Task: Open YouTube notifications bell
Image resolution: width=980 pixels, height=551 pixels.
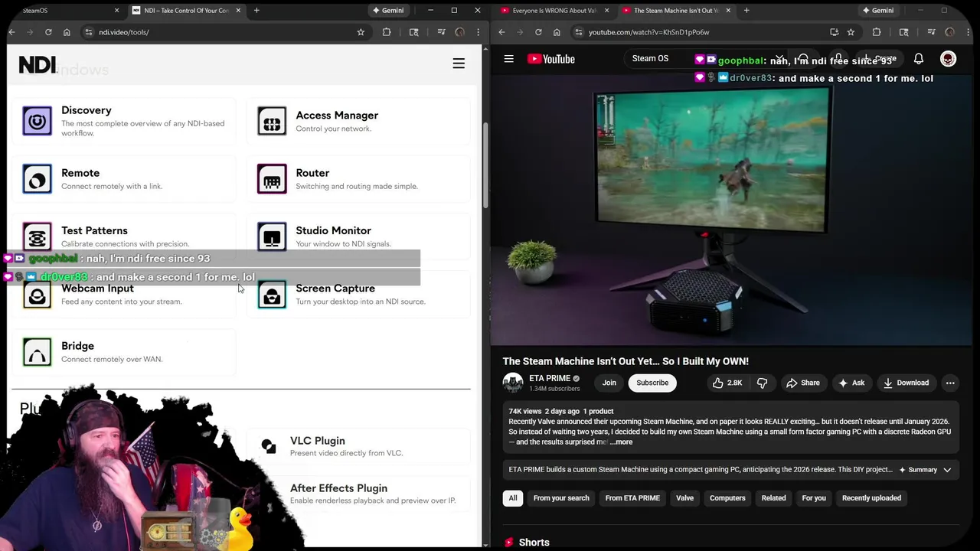Action: [x=919, y=59]
